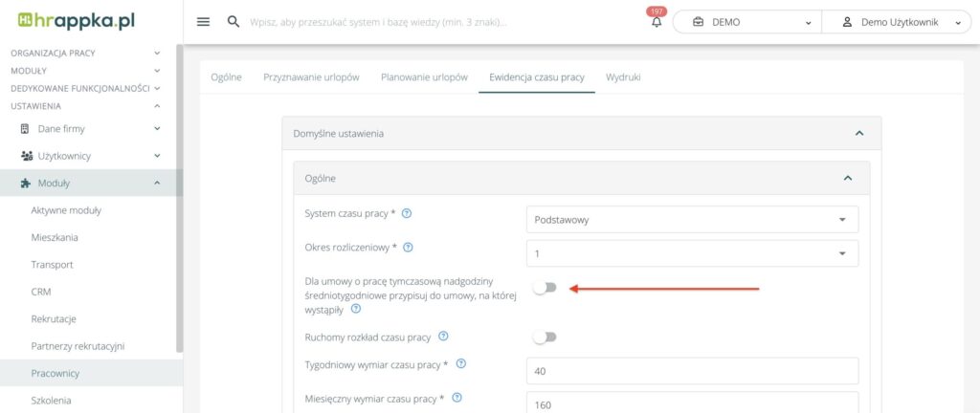Switch to the Planowanie urlopów tab
This screenshot has height=413, width=980.
(x=424, y=76)
